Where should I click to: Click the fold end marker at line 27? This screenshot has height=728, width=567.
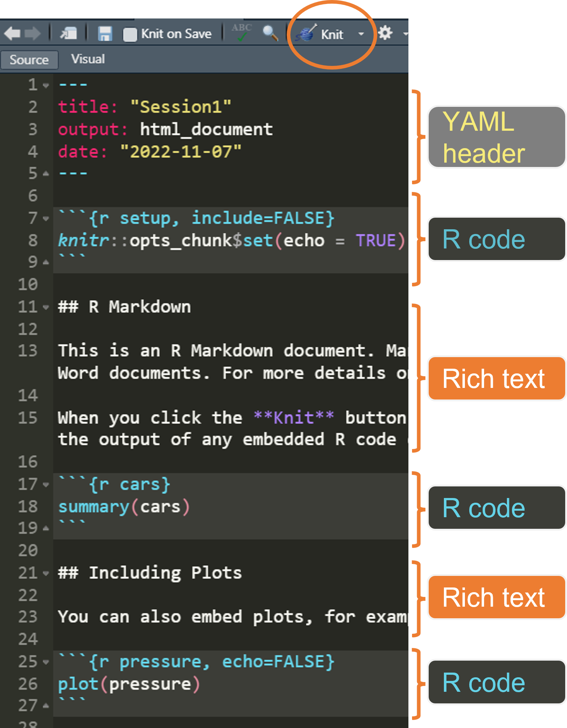coord(46,706)
